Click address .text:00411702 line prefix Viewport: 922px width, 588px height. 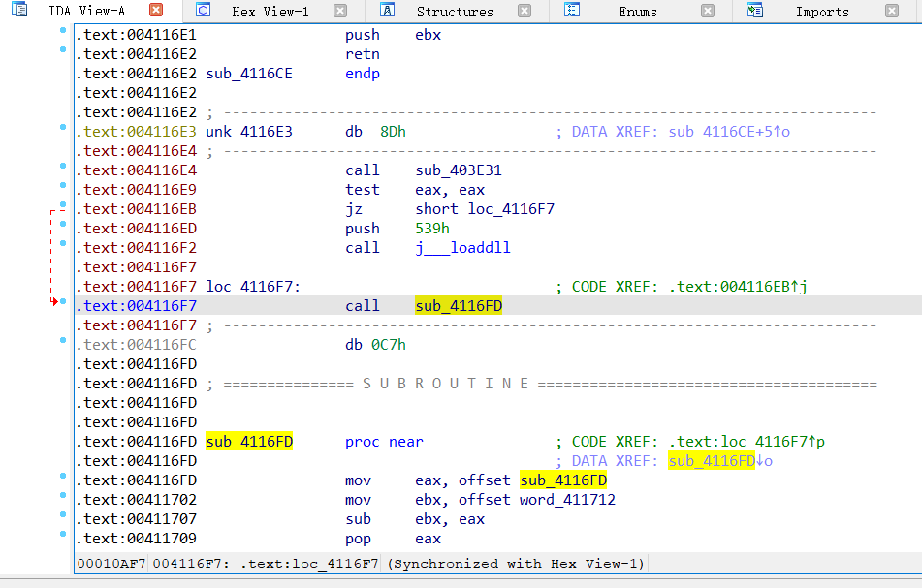coord(137,500)
